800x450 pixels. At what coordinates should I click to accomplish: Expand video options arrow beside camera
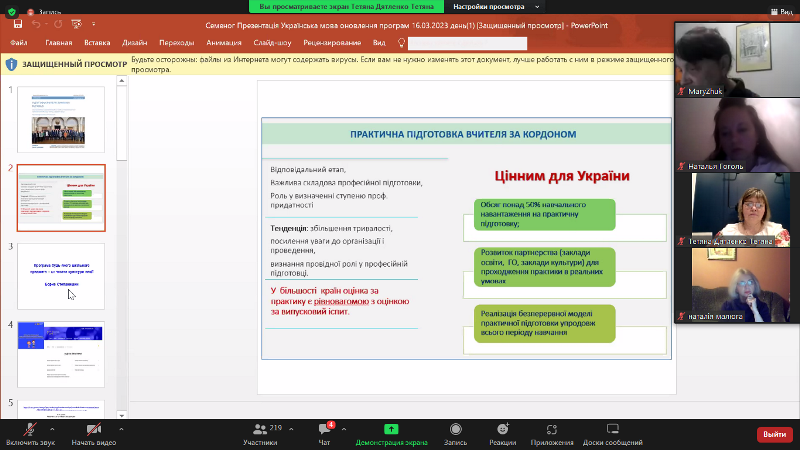121,427
